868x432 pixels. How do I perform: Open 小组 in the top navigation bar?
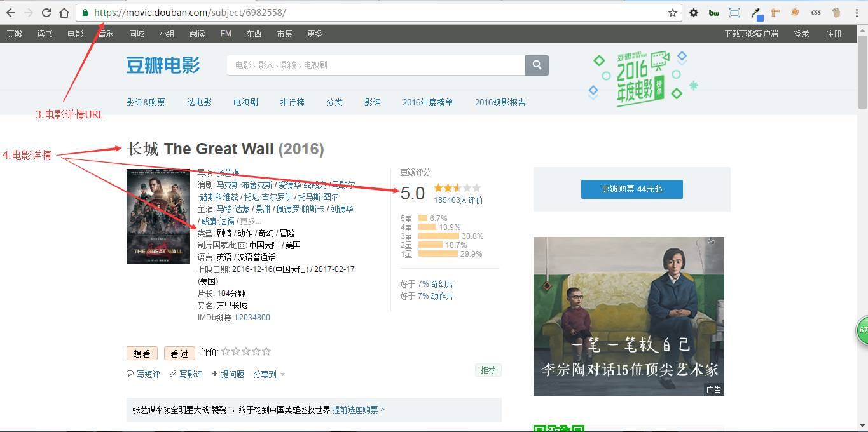click(167, 34)
